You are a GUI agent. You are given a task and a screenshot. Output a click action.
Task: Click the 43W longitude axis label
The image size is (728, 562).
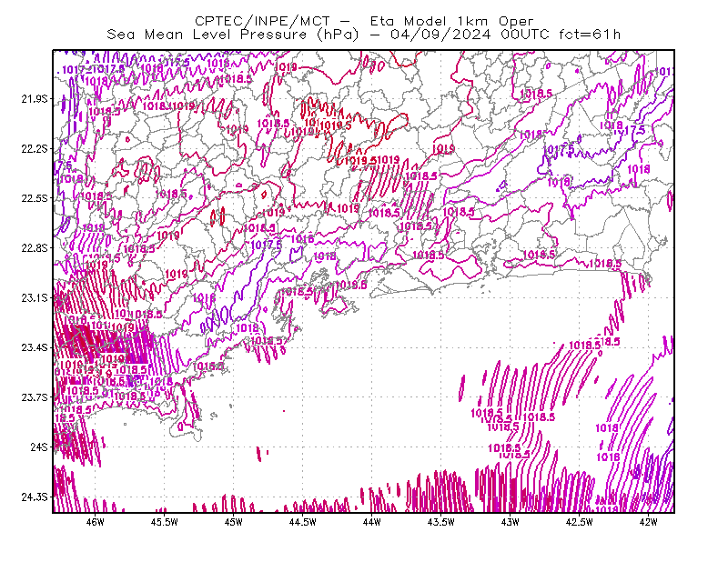pyautogui.click(x=511, y=522)
